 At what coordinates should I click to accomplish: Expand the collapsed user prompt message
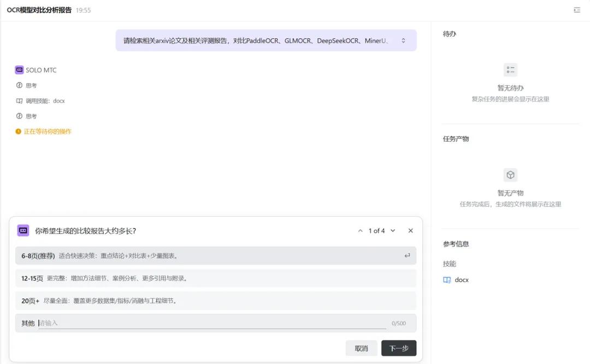[x=403, y=40]
